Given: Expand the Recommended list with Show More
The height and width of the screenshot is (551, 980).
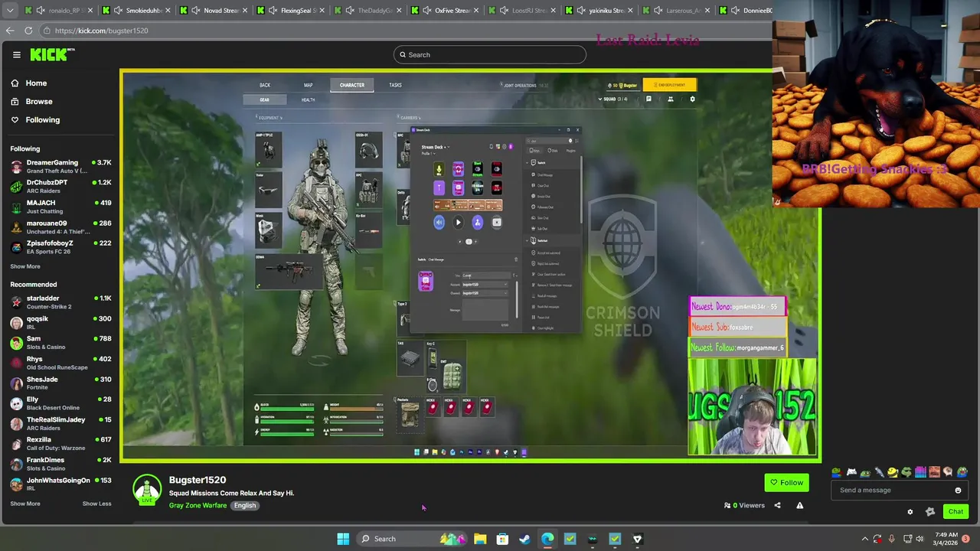Looking at the screenshot, I should 25,504.
